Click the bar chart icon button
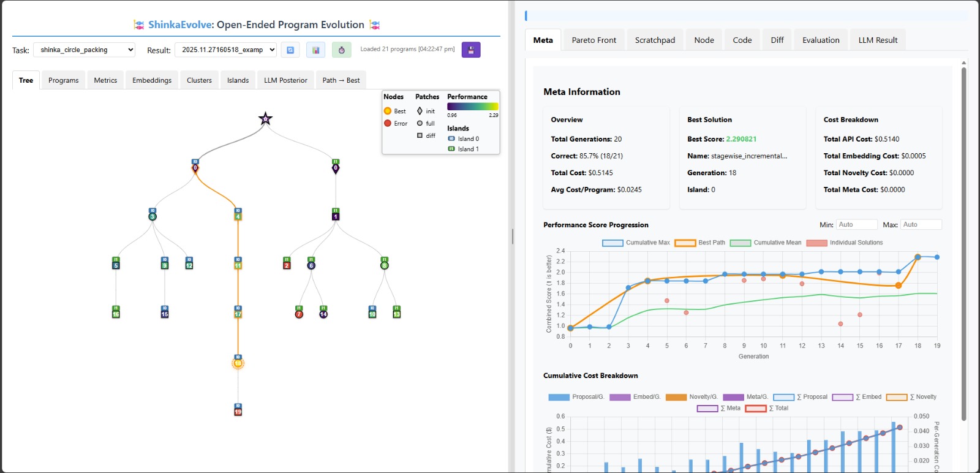The image size is (980, 473). click(315, 50)
